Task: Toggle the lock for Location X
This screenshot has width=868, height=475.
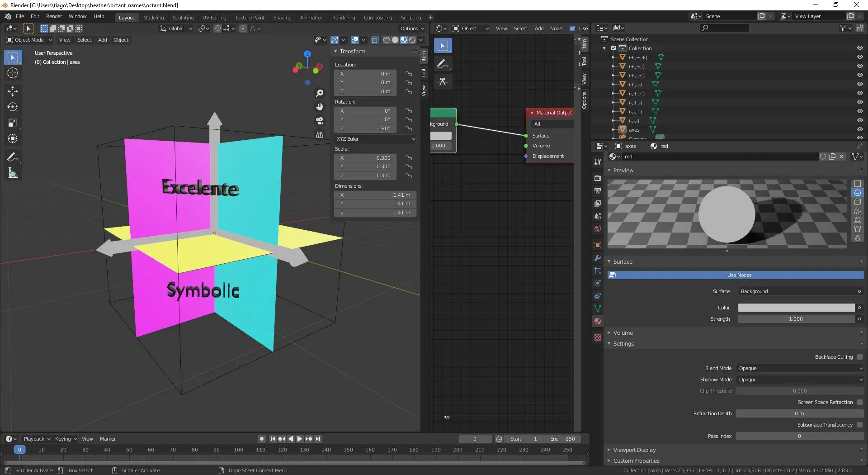Action: (409, 74)
